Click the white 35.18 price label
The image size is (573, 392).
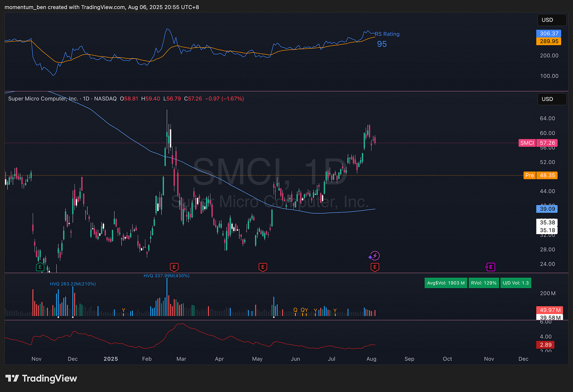(547, 230)
